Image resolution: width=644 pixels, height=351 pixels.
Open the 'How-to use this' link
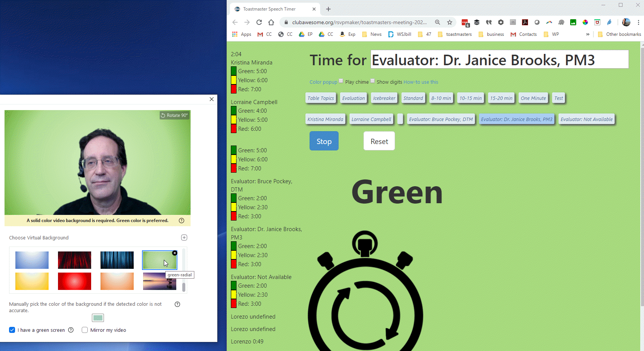click(x=421, y=82)
